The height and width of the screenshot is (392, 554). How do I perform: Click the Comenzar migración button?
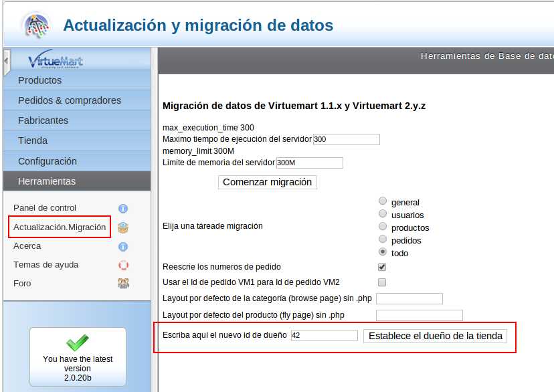(268, 182)
